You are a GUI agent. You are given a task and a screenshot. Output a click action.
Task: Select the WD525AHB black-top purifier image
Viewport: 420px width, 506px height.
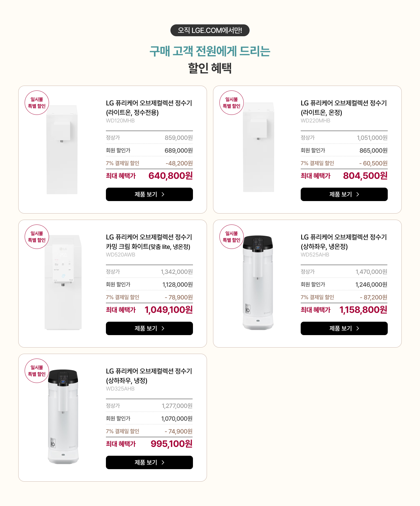pos(258,282)
